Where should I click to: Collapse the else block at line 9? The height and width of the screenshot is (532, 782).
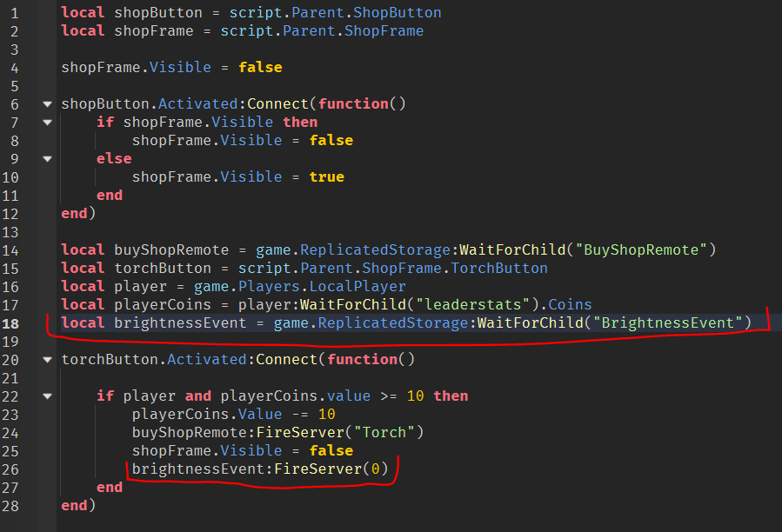(47, 159)
